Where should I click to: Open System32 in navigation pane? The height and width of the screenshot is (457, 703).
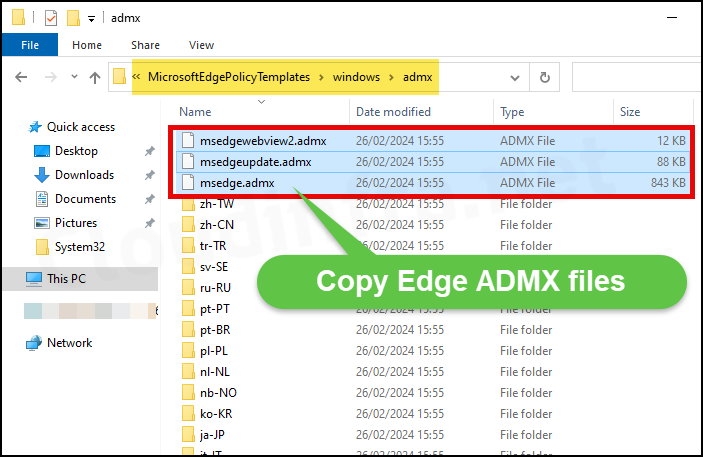(79, 247)
